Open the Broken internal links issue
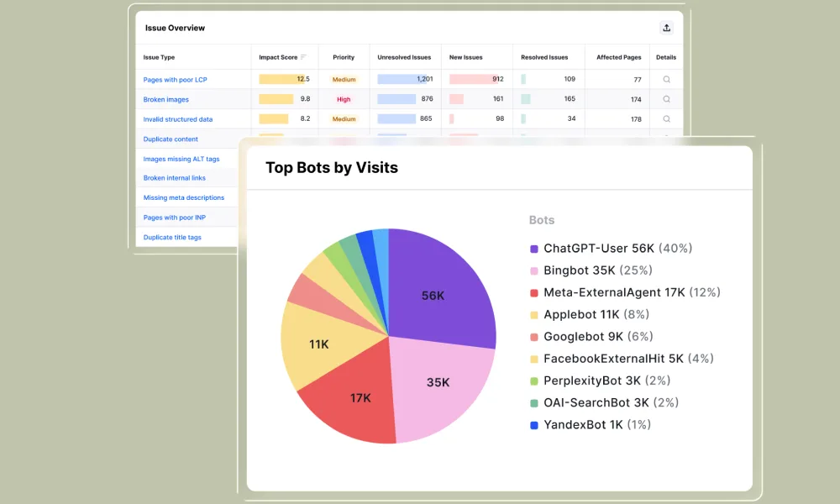 [x=174, y=178]
